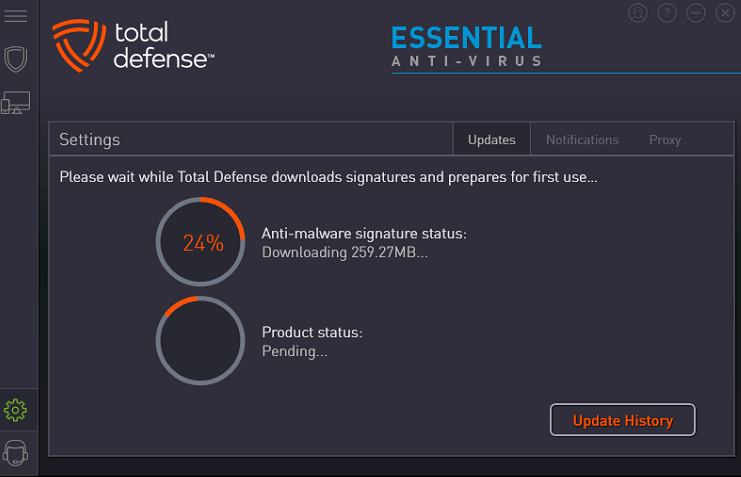Open the help question mark icon
The image size is (741, 477).
tap(667, 13)
